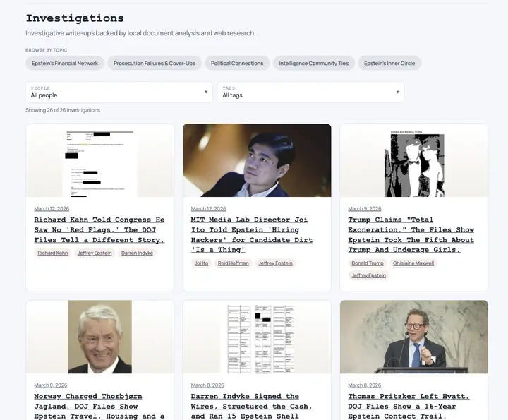
Task: Select Prosecution Failures & Cover-Ups topic
Action: pyautogui.click(x=155, y=64)
